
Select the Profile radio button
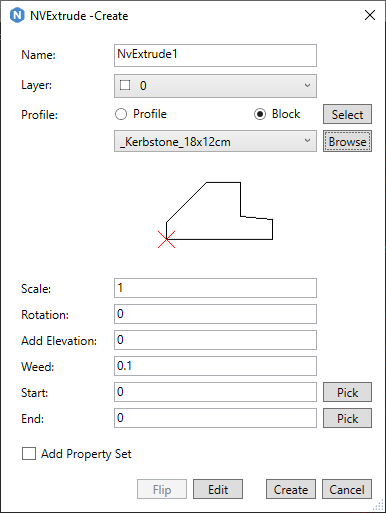pos(121,114)
